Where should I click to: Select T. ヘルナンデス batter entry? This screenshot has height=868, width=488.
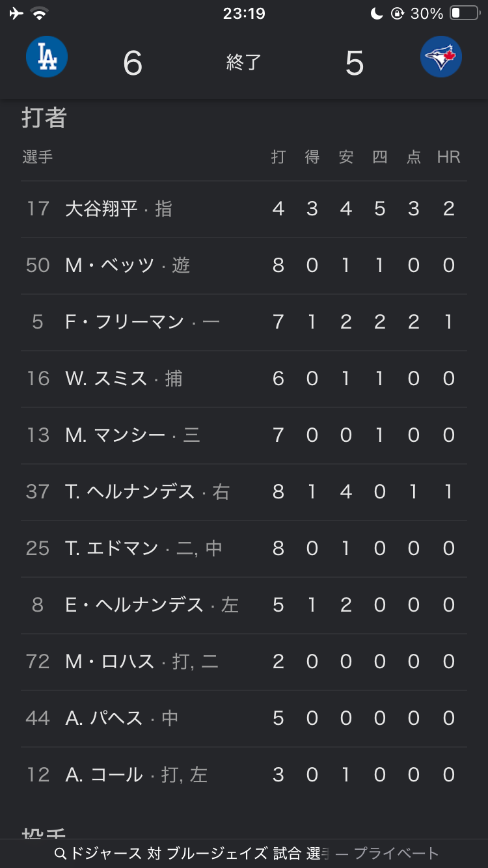click(130, 492)
